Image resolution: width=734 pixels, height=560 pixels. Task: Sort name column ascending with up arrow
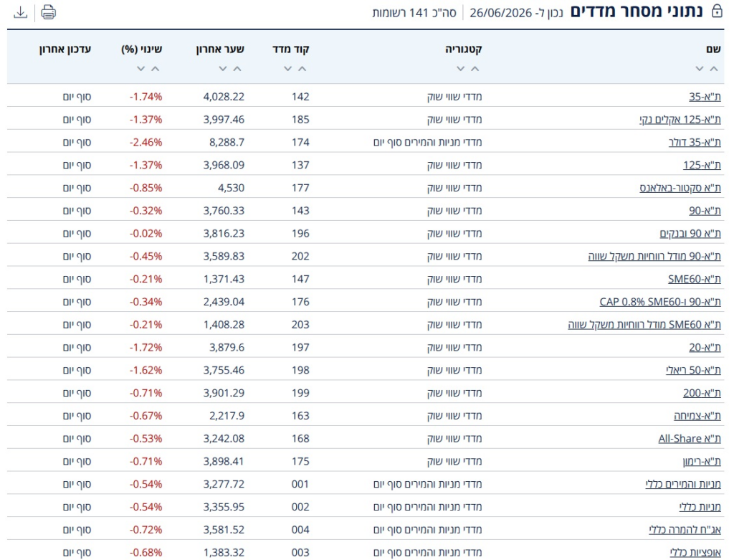tap(713, 69)
